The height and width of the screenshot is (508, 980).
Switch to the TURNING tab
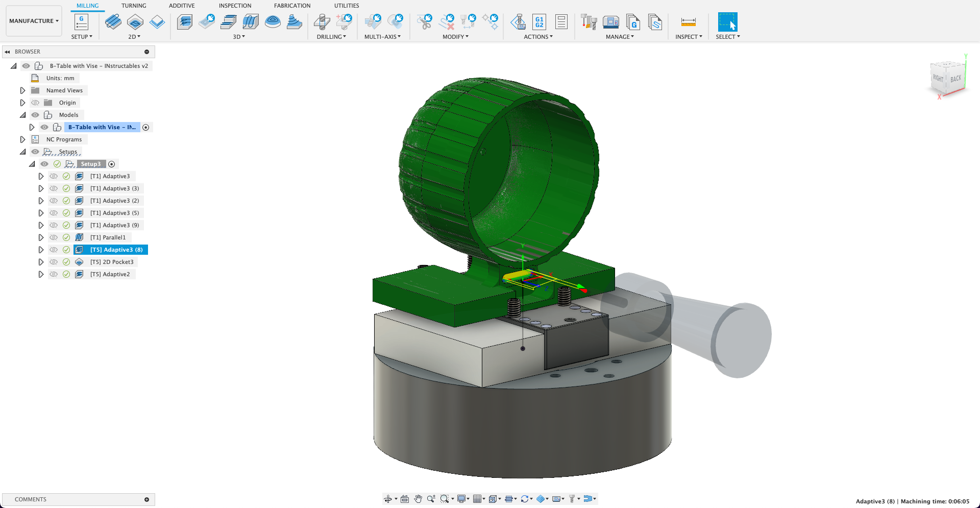134,6
